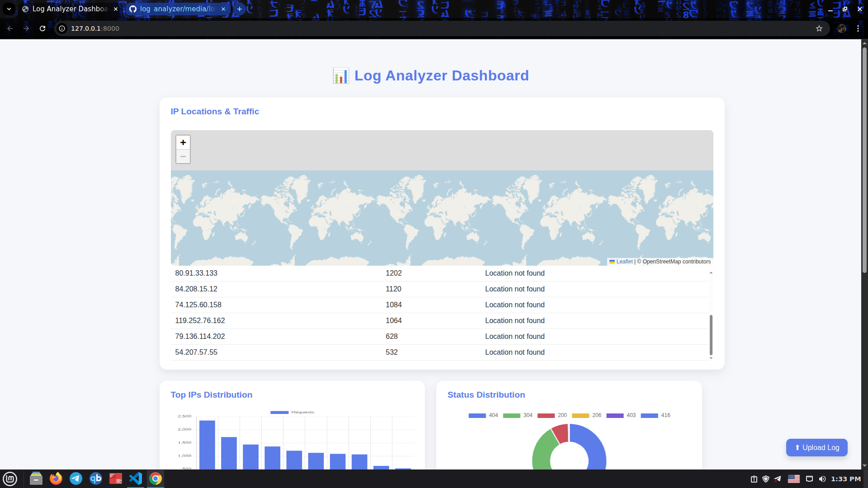Open the browser profile avatar
868x488 pixels.
click(x=842, y=28)
